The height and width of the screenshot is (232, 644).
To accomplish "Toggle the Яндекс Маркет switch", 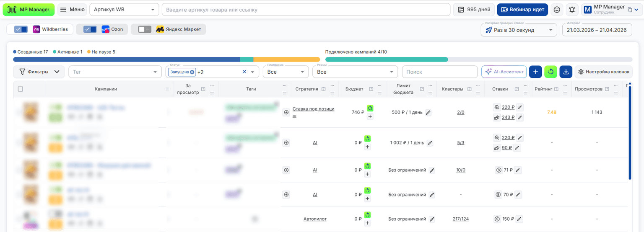I will coord(145,29).
